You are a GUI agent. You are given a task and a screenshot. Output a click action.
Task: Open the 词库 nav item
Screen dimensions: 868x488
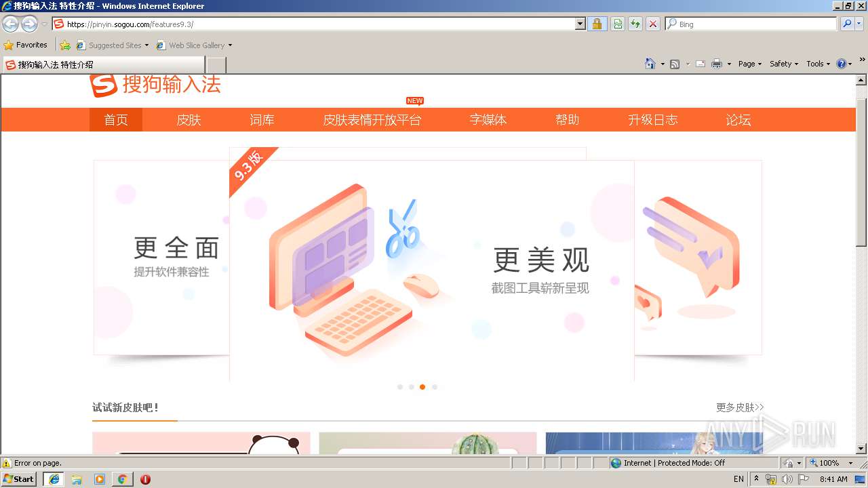tap(262, 120)
